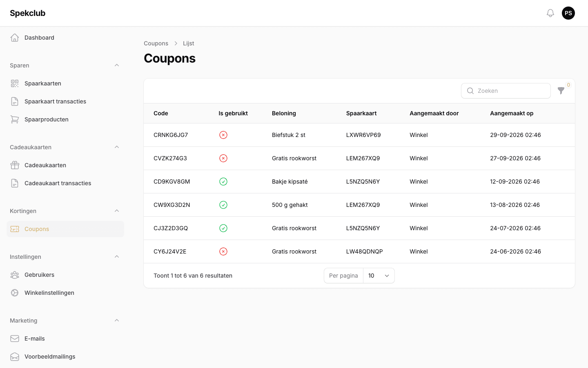Image resolution: width=588 pixels, height=368 pixels.
Task: Collapse the Sparen sidebar group
Action: tap(117, 65)
